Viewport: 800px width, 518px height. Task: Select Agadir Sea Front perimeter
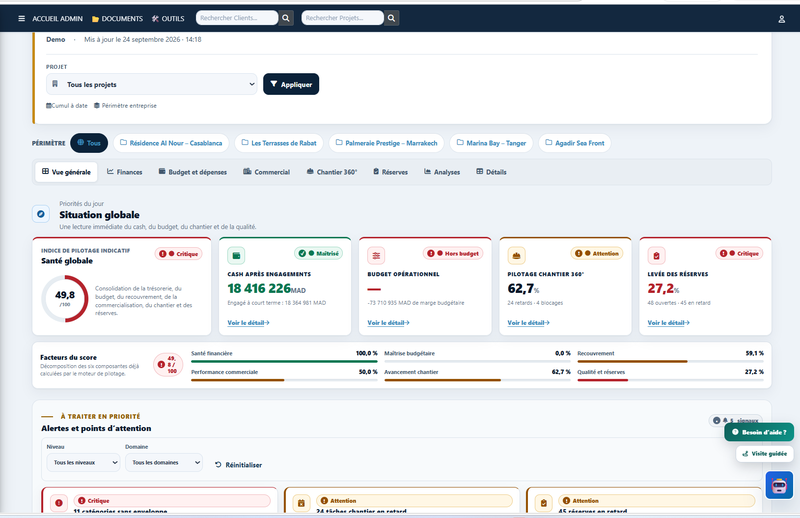574,143
